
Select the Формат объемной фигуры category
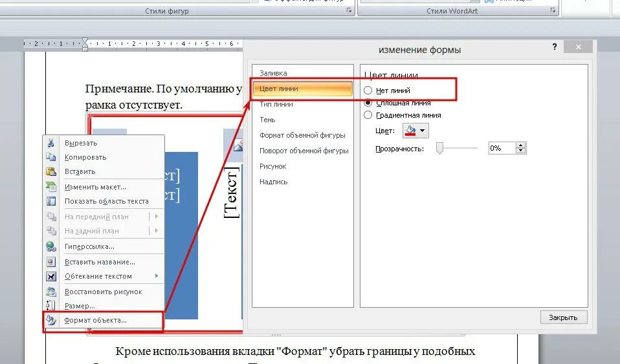pyautogui.click(x=302, y=135)
